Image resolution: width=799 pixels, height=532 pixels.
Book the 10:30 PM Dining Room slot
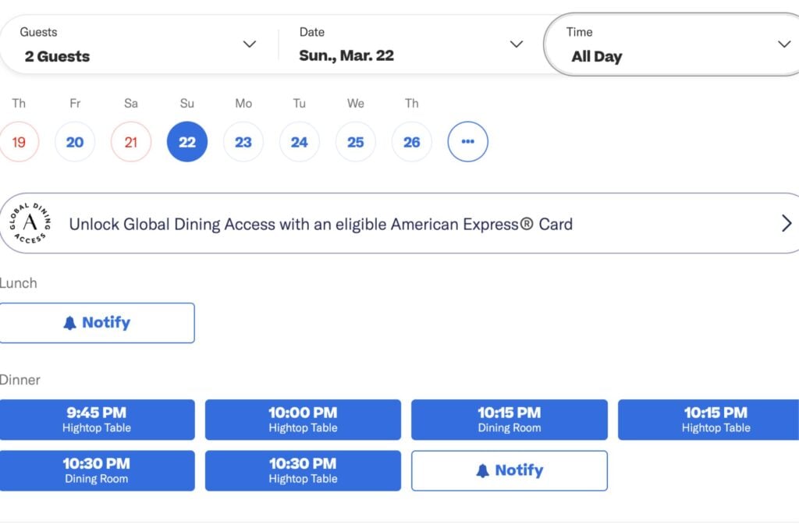coord(98,470)
